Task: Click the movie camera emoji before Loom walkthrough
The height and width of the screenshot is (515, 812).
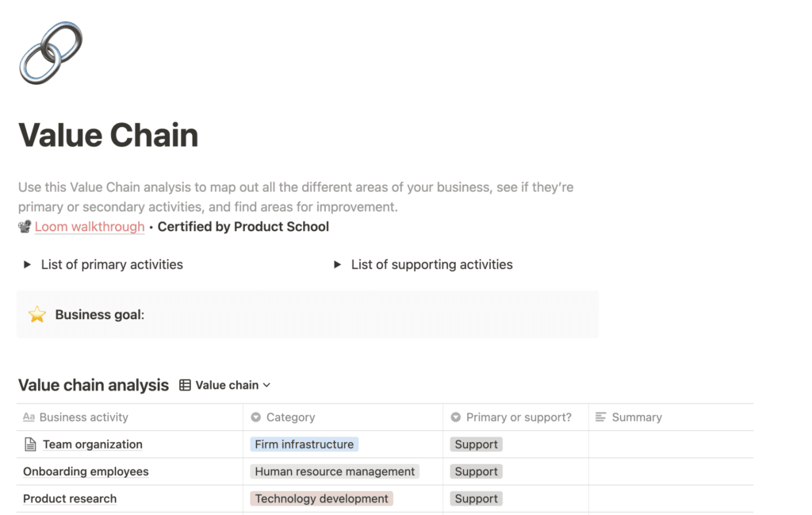Action: pyautogui.click(x=24, y=226)
